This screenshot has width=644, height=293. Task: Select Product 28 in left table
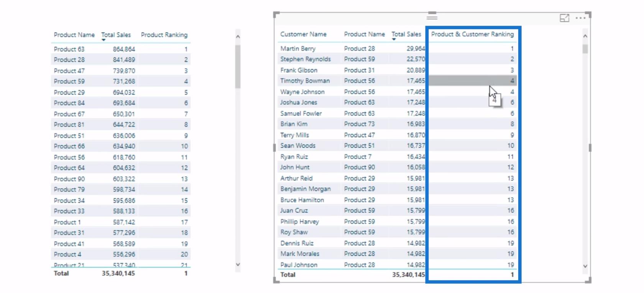pyautogui.click(x=69, y=60)
